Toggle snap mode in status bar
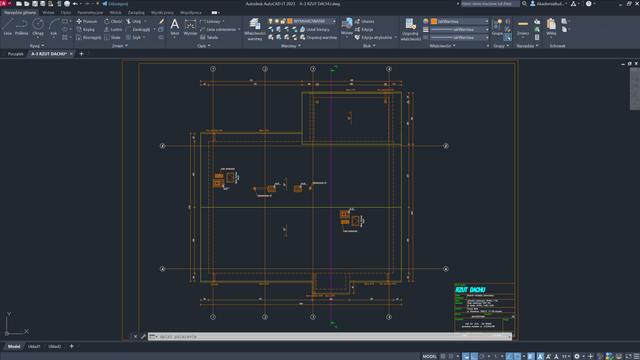This screenshot has width=640, height=360. pyautogui.click(x=451, y=356)
